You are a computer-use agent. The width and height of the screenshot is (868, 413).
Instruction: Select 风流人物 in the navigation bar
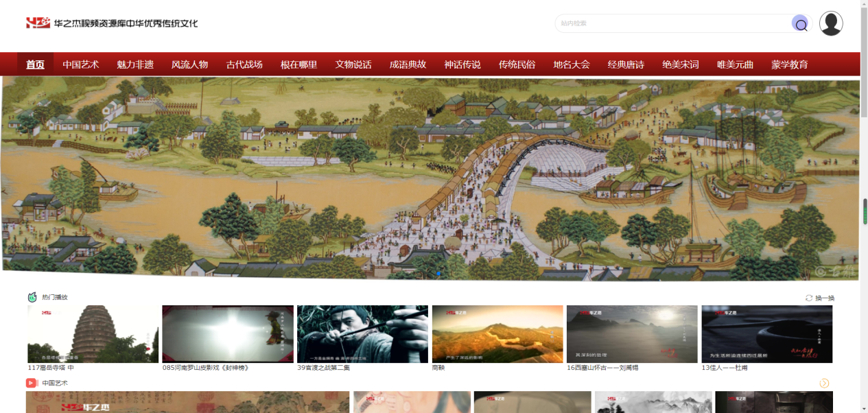tap(190, 64)
